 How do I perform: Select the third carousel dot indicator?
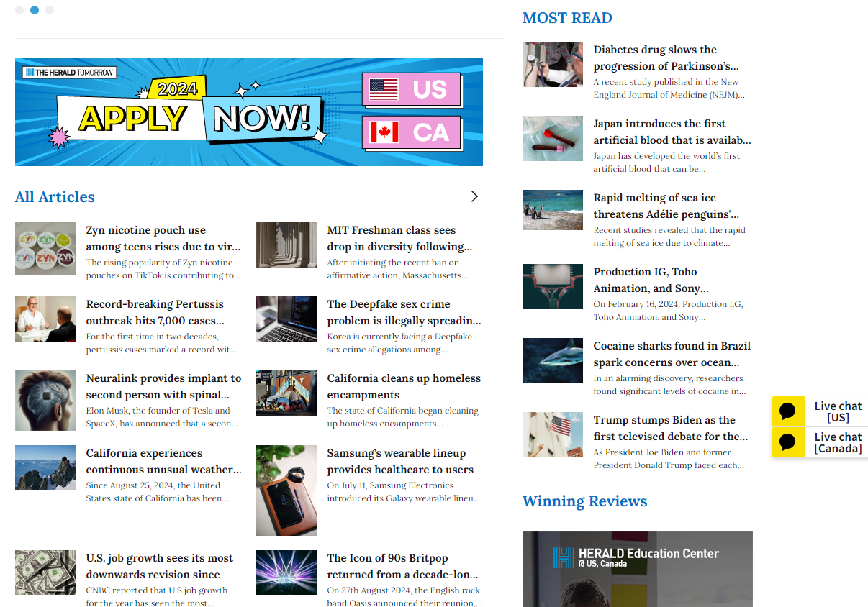click(x=50, y=10)
